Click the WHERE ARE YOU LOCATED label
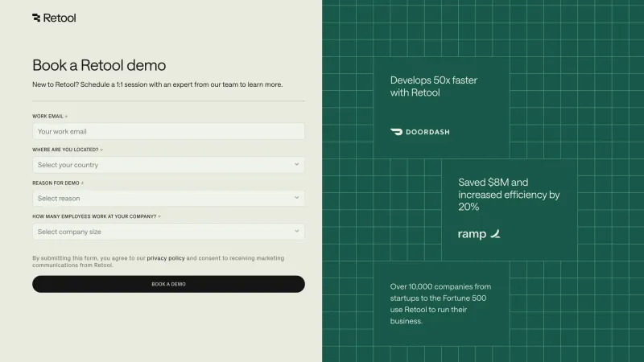Screen dimensions: 644x362 65,150
